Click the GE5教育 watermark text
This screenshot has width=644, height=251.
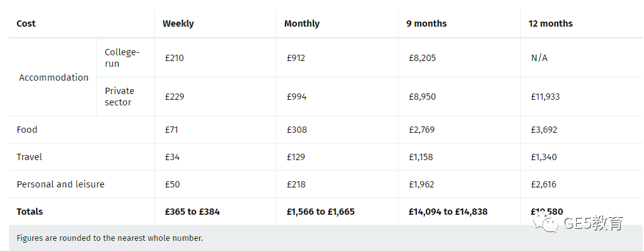pyautogui.click(x=593, y=224)
